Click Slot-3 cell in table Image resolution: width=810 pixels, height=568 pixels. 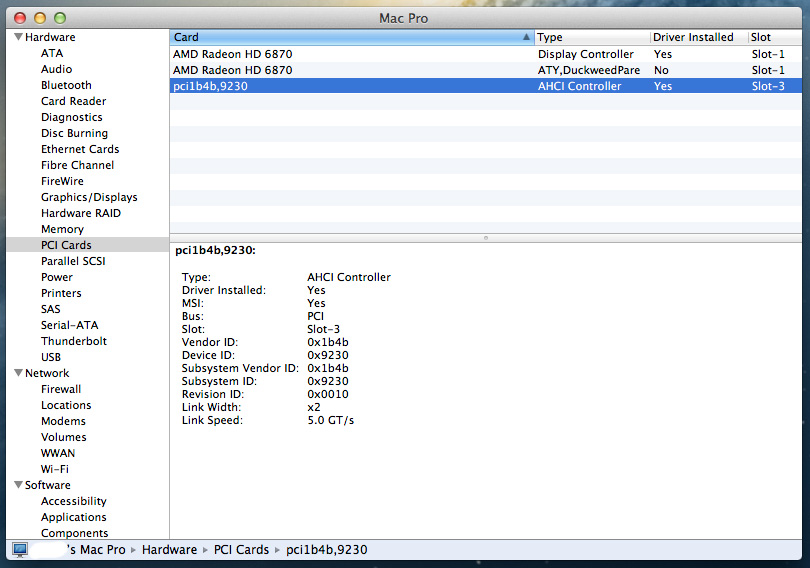point(768,86)
